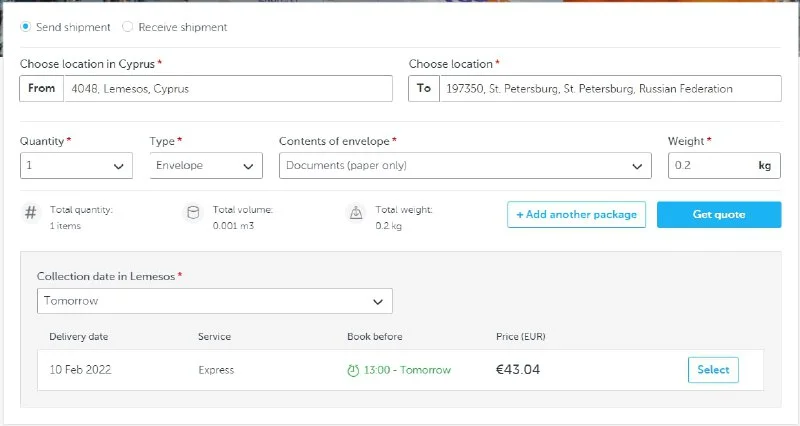Click the Get quote button
The image size is (800, 426).
[x=718, y=215]
